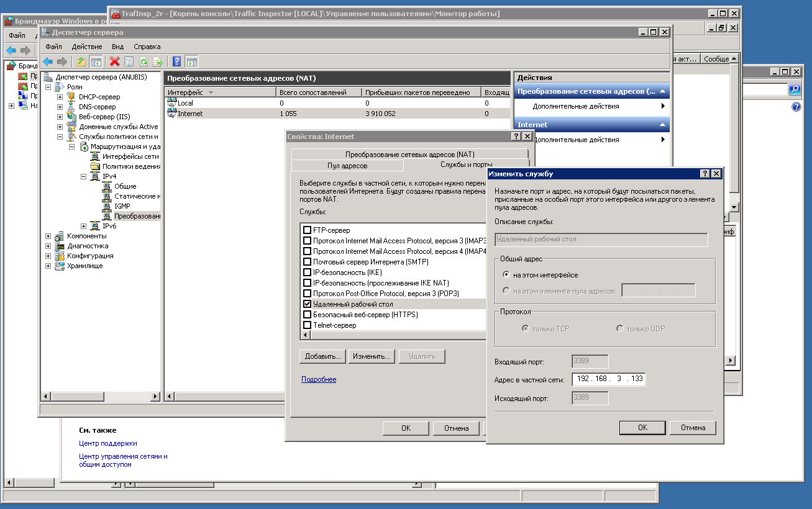The width and height of the screenshot is (812, 509).
Task: Click left arrow of services list horizontal scrollbar
Action: pyautogui.click(x=304, y=335)
